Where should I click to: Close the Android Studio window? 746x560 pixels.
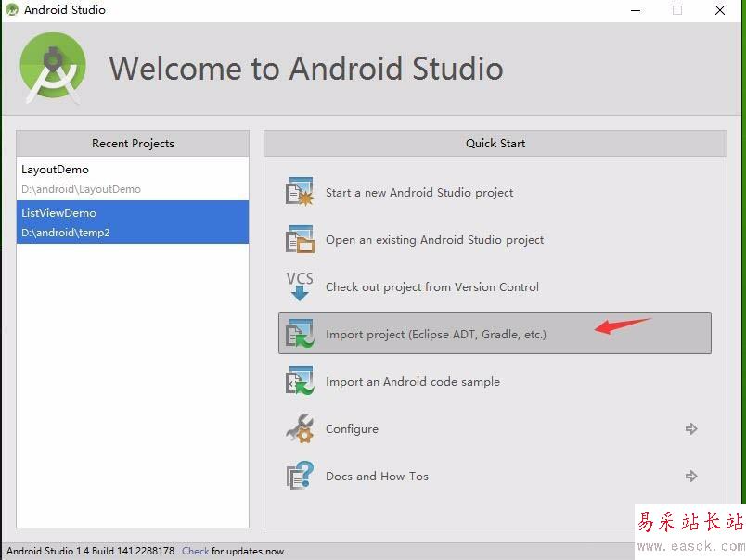tap(720, 10)
